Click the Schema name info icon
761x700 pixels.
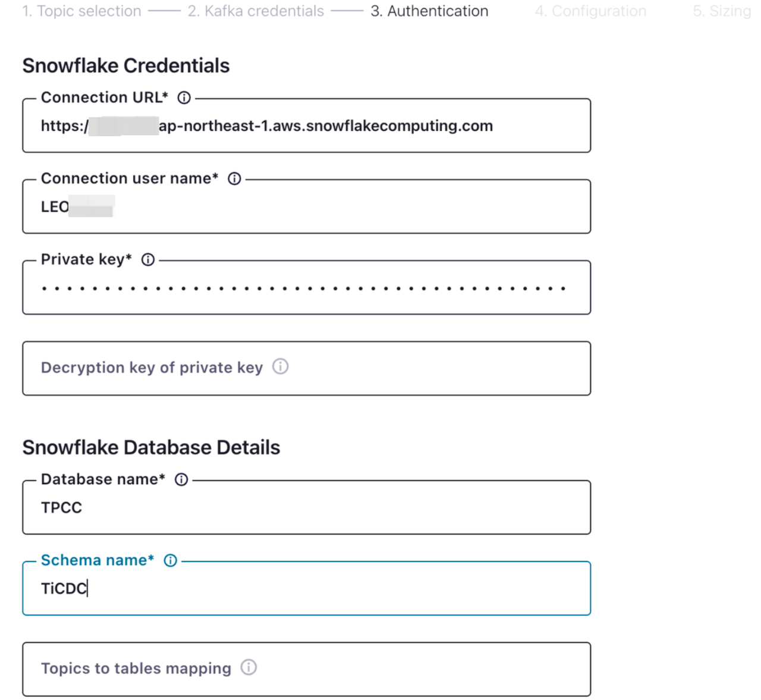(171, 561)
